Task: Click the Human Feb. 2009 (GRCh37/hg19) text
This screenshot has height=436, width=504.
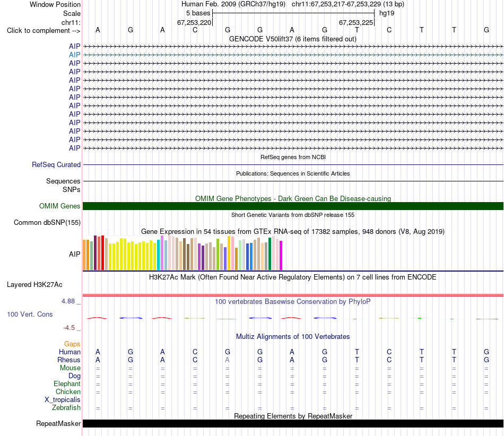Action: coord(233,4)
